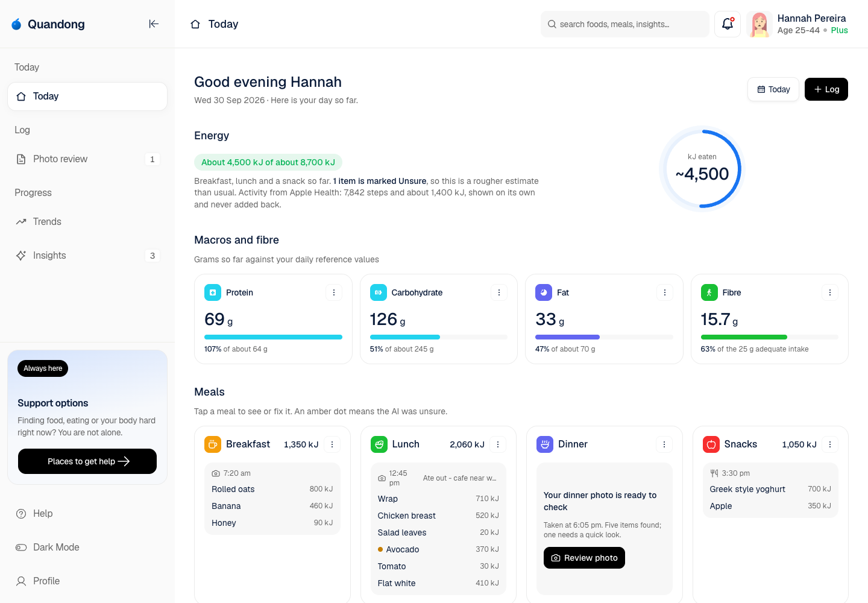Focus the search foods, meals, insights field
Screen dimensions: 868x603
point(625,24)
